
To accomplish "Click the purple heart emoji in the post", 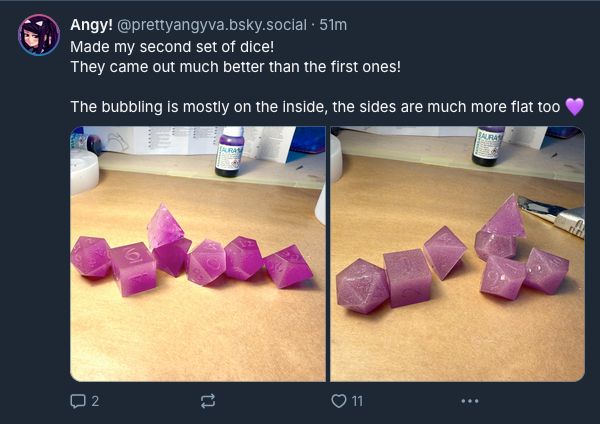I will 574,106.
